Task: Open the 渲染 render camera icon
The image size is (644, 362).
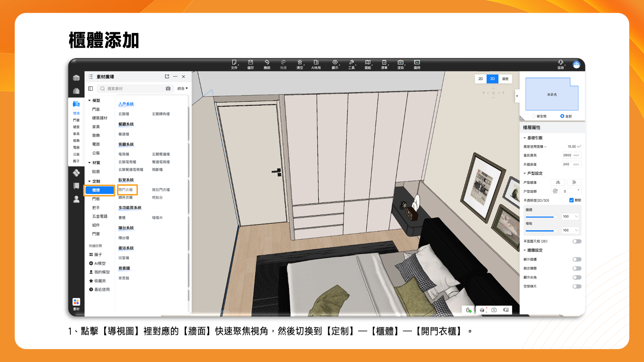Action: (x=400, y=63)
